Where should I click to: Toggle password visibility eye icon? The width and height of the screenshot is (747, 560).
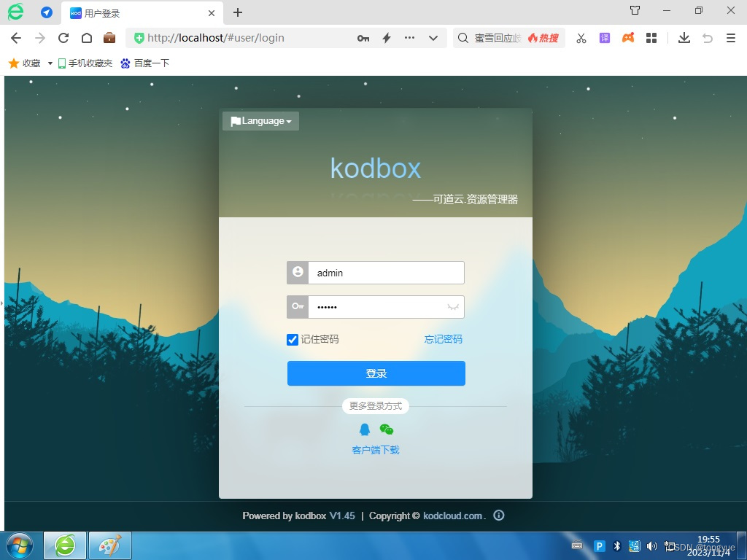(453, 307)
